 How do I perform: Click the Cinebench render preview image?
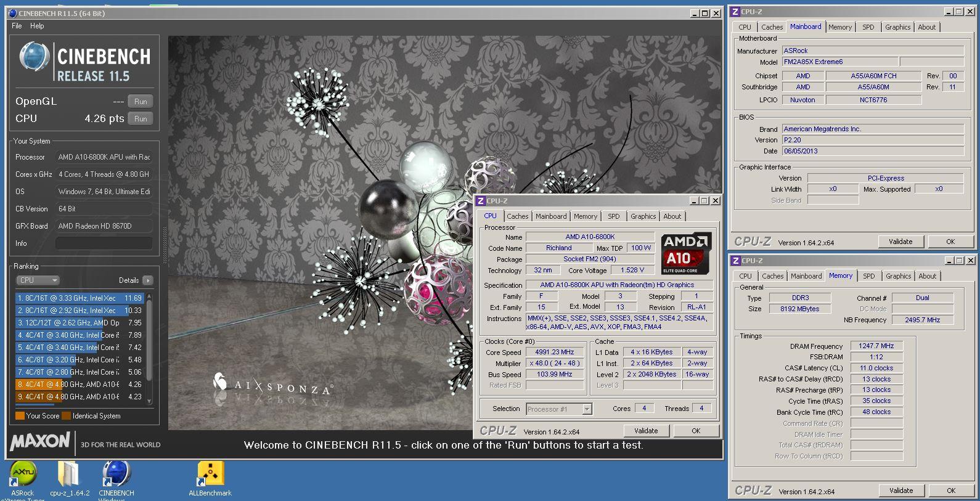click(x=444, y=233)
